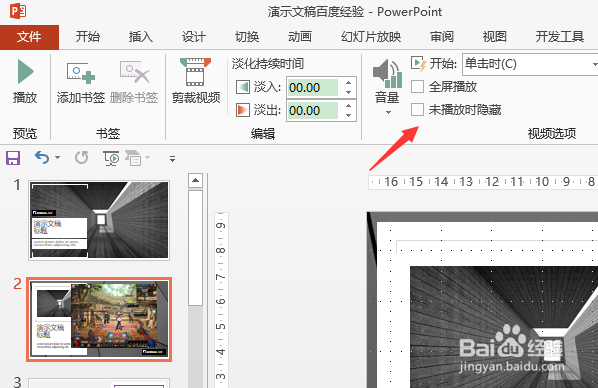Switch to the Slide Show (幻灯片放映) tab
The height and width of the screenshot is (388, 598).
(371, 37)
